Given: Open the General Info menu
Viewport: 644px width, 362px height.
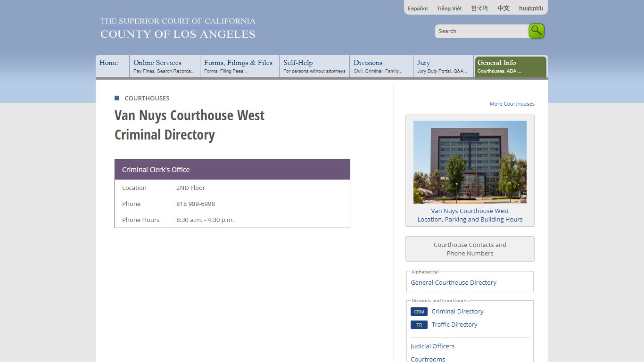Looking at the screenshot, I should click(x=511, y=66).
